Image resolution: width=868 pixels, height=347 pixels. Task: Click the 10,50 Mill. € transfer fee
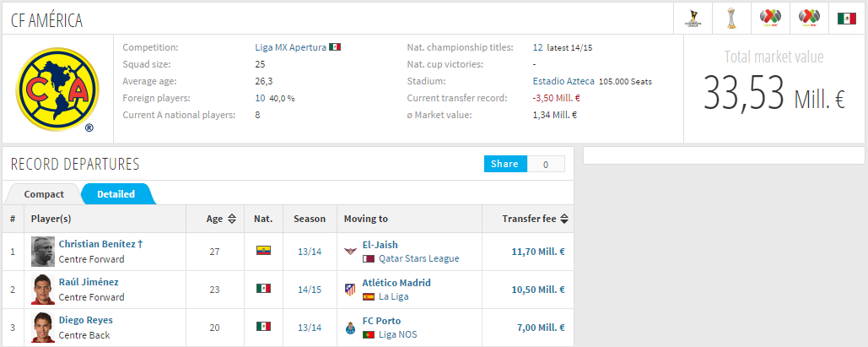[x=538, y=290]
